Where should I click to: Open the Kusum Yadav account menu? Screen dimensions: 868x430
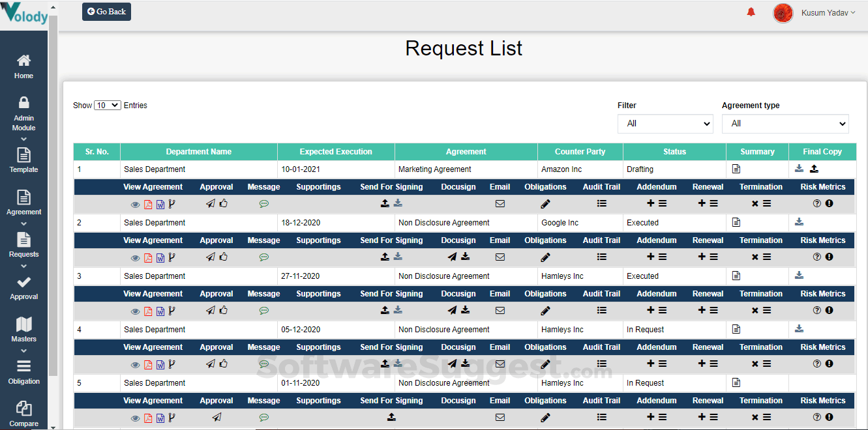coord(827,12)
